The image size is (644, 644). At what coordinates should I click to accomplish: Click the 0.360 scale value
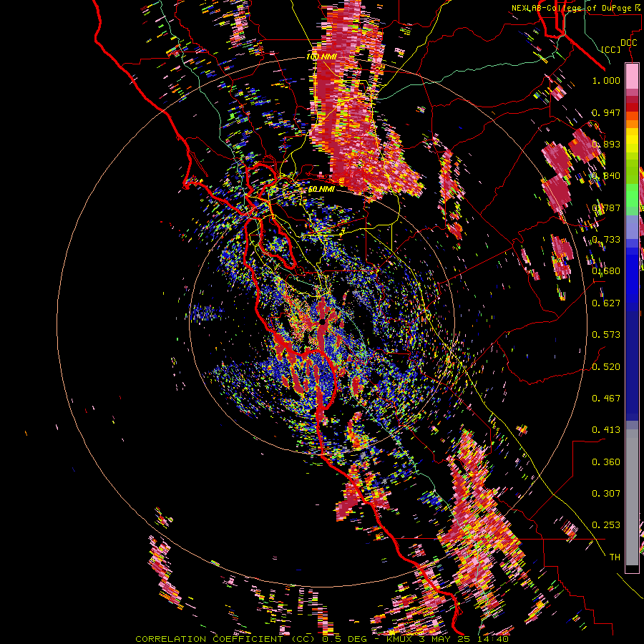click(x=606, y=462)
